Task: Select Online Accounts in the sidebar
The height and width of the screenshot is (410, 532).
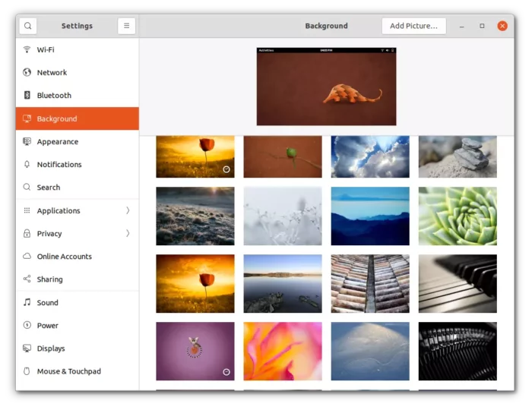Action: [78, 256]
